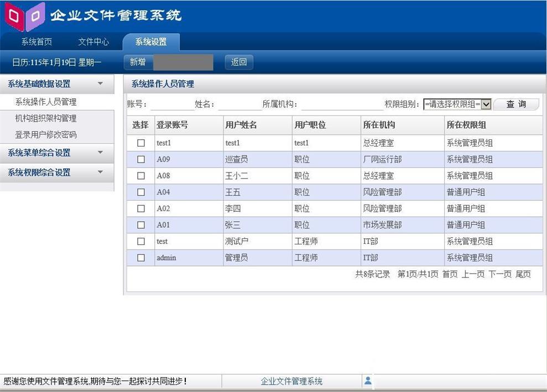The width and height of the screenshot is (547, 392).
Task: Focus the 所属机构 input field
Action: 341,104
